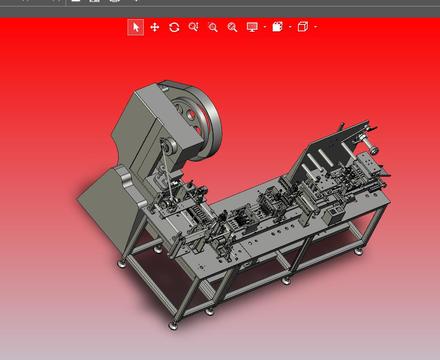Select the Rotate view tool

[x=174, y=27]
